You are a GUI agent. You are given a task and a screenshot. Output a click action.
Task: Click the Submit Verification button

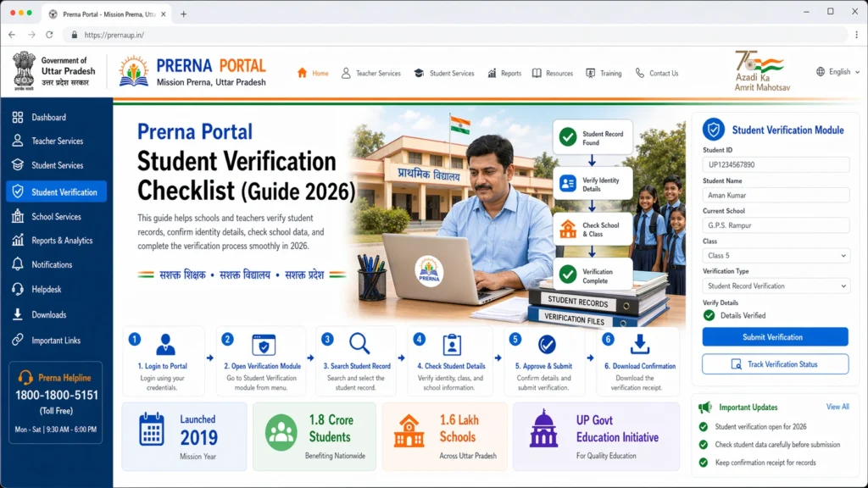click(775, 337)
